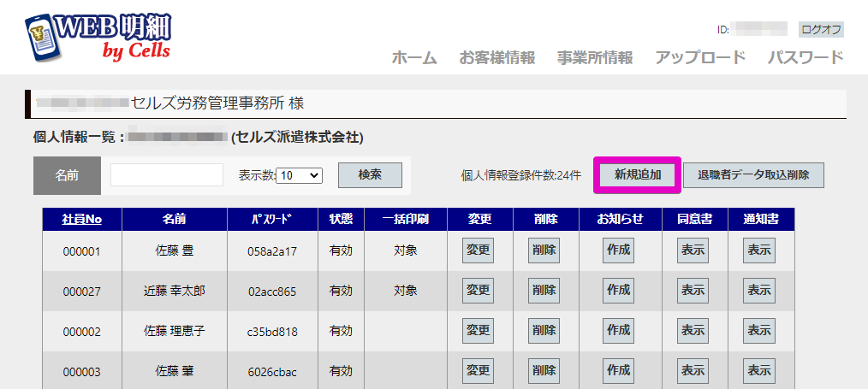Viewport: 868px width, 389px height.
Task: Click 作成 for 佐藤 豊
Action: point(618,250)
